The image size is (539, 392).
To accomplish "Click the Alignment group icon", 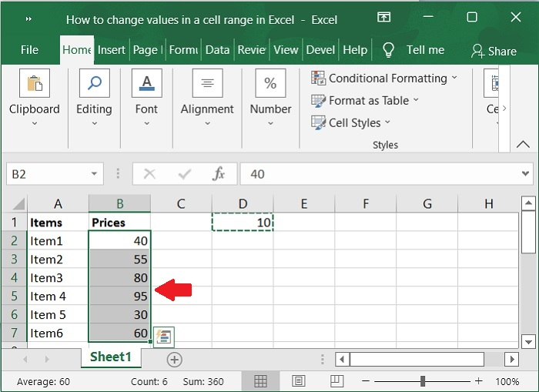I will tap(206, 84).
